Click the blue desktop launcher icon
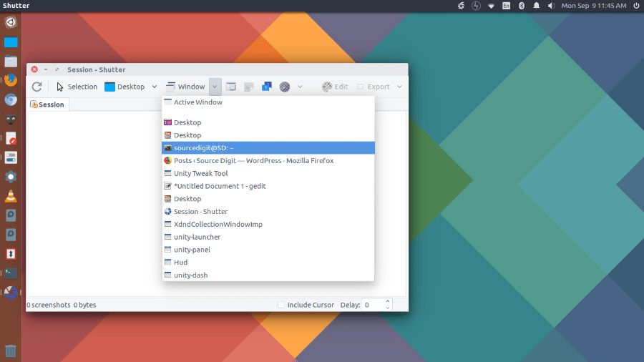This screenshot has height=362, width=644. pyautogui.click(x=11, y=42)
